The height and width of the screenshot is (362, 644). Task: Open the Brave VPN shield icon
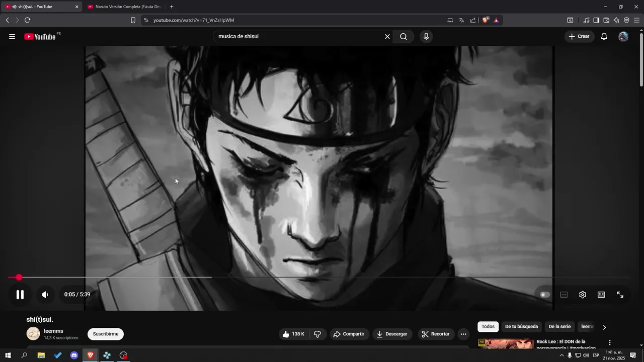pyautogui.click(x=626, y=20)
